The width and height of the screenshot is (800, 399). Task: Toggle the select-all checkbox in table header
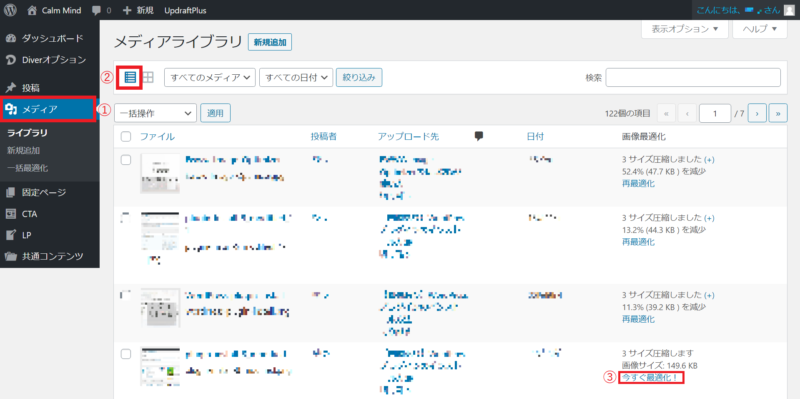pos(126,137)
